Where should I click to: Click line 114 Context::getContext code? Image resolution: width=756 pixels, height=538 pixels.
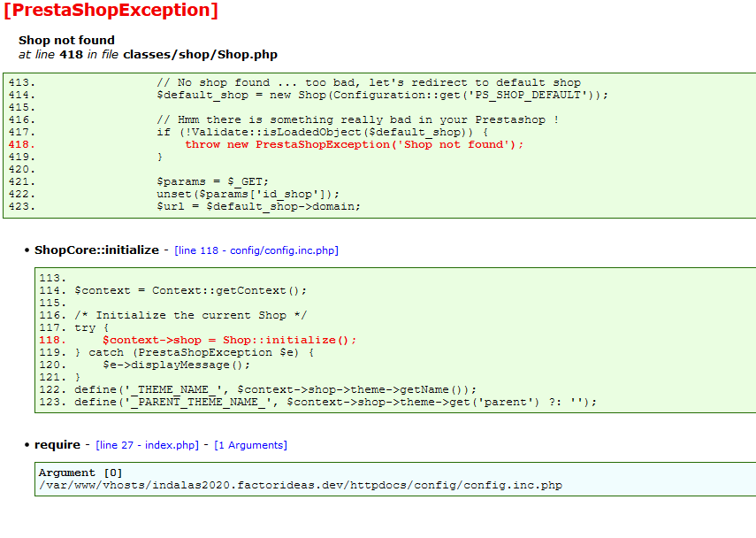(x=190, y=290)
